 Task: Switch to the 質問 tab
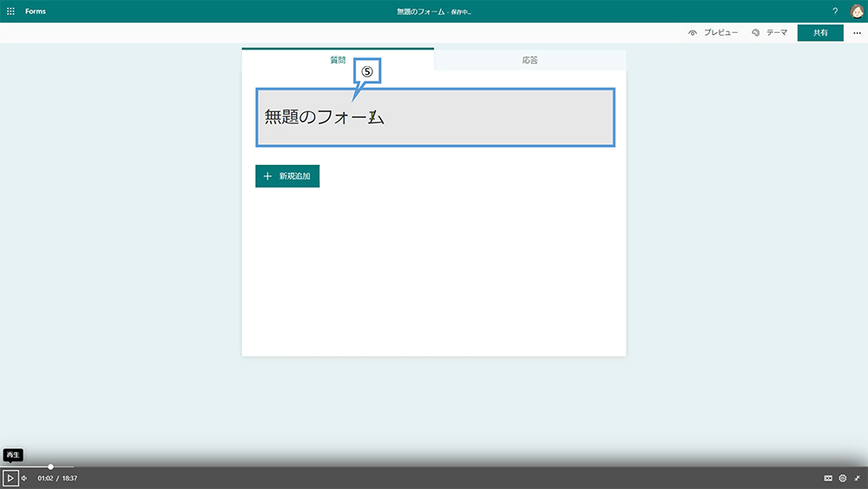pyautogui.click(x=338, y=61)
